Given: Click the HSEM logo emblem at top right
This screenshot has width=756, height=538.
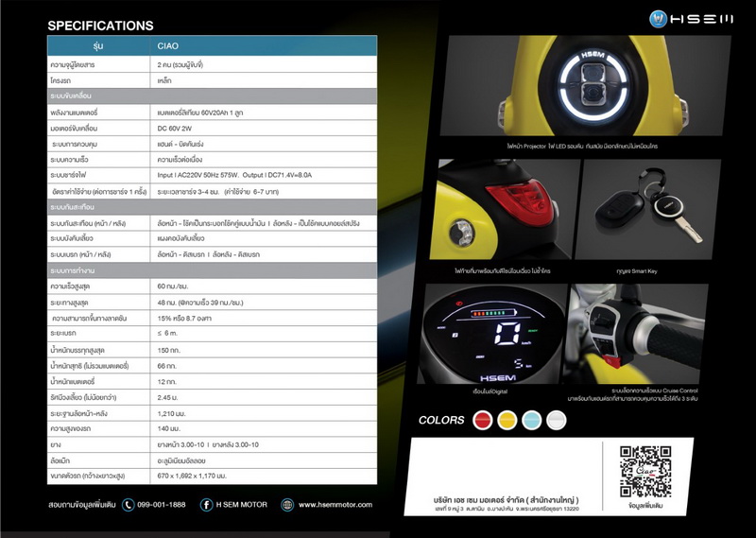Looking at the screenshot, I should coord(658,19).
